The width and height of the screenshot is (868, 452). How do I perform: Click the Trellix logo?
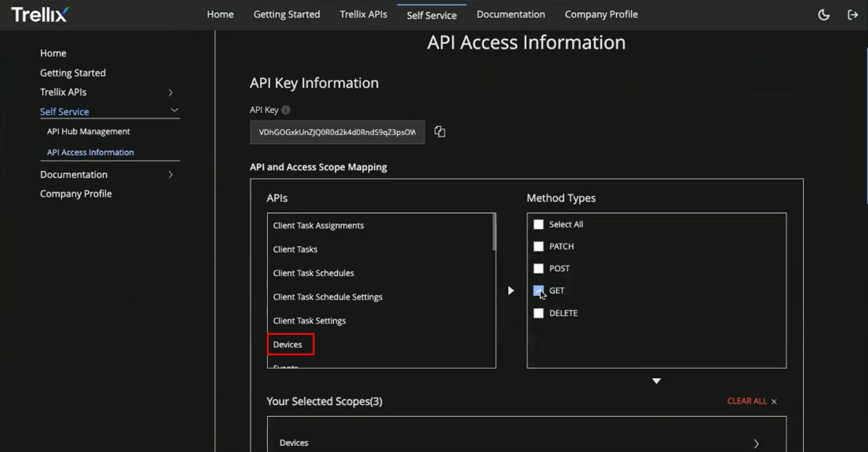[40, 14]
